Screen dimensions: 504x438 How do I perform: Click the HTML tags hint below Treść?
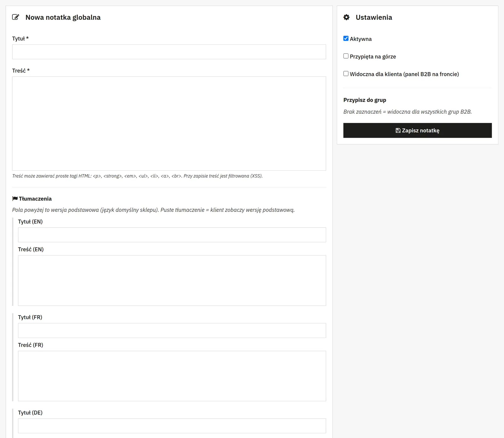137,176
